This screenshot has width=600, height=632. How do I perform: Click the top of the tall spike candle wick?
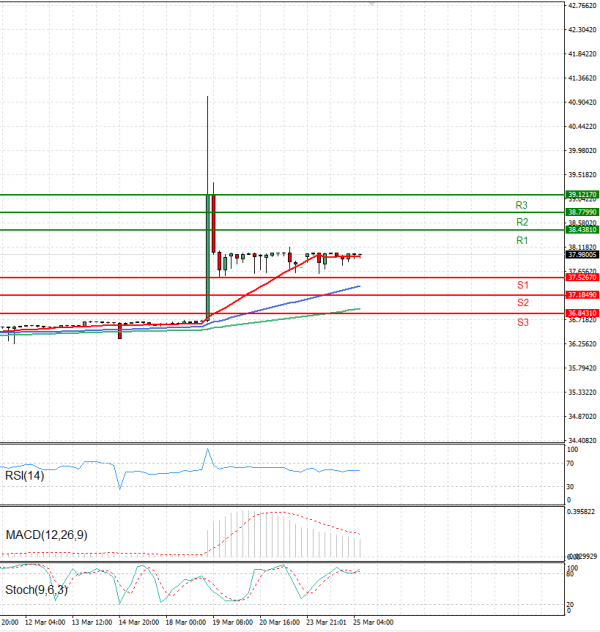207,96
